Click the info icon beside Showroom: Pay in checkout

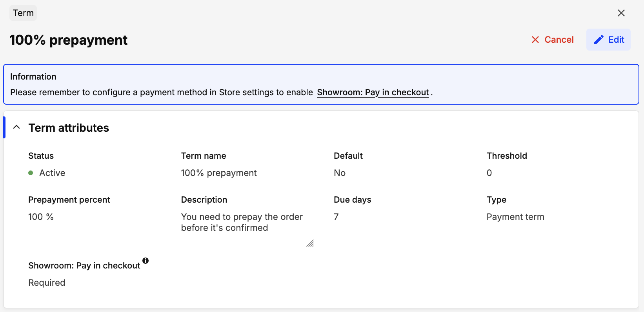(146, 261)
